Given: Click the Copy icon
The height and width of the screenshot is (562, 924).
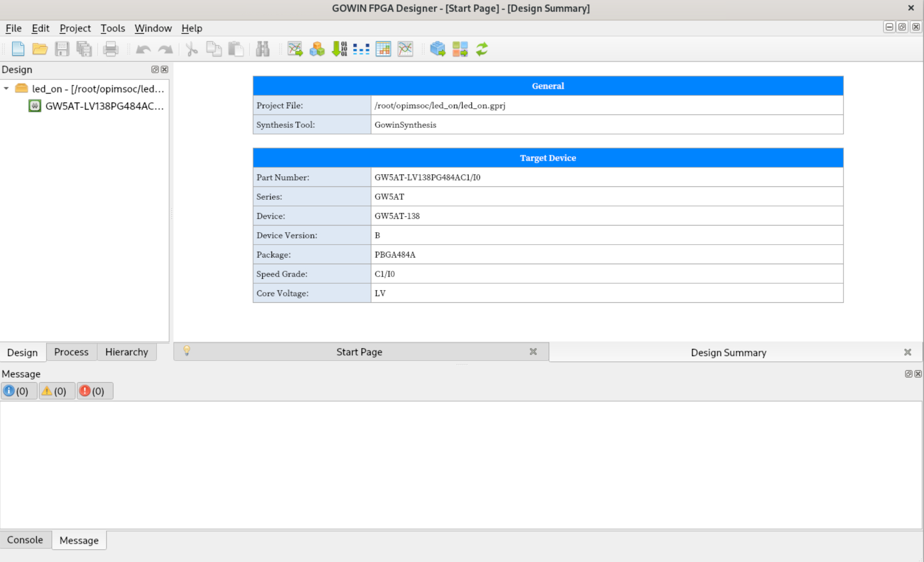Looking at the screenshot, I should tap(214, 49).
